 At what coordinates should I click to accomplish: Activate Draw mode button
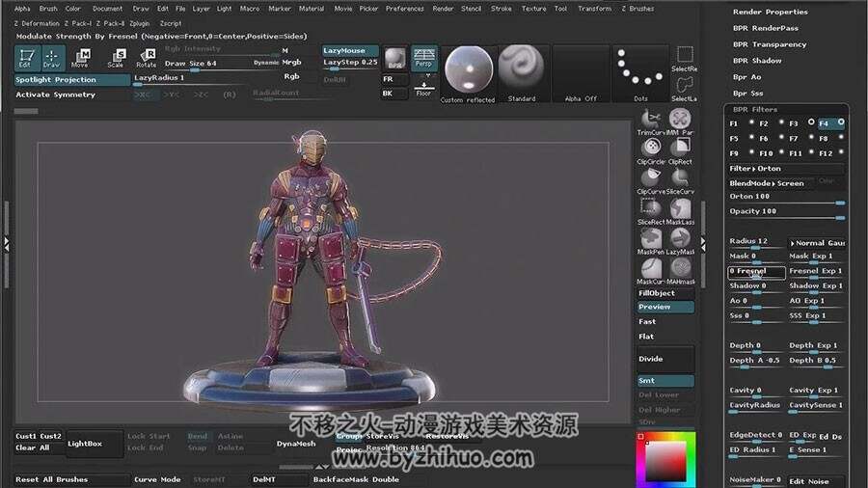[52, 58]
